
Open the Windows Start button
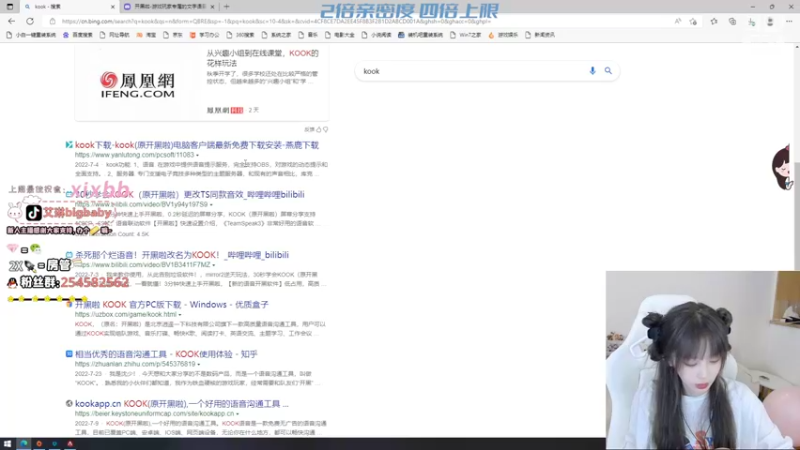click(7, 444)
